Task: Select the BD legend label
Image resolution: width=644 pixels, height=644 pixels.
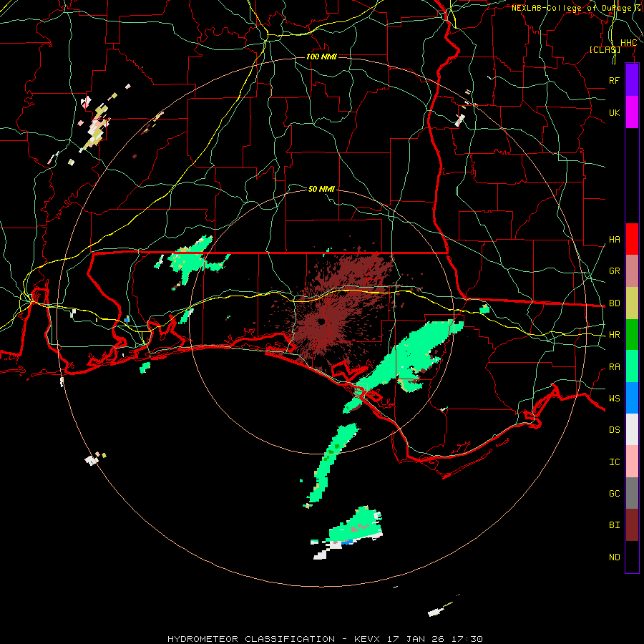Action: point(614,303)
